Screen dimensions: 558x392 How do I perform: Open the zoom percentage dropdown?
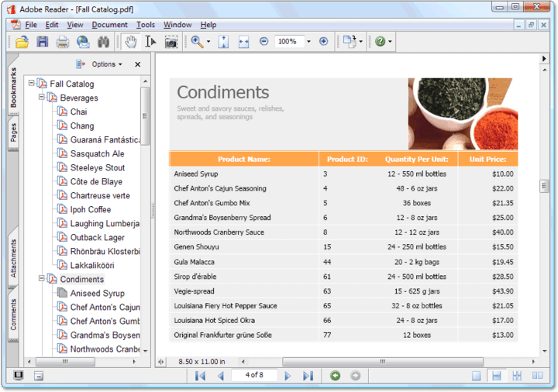click(x=308, y=42)
